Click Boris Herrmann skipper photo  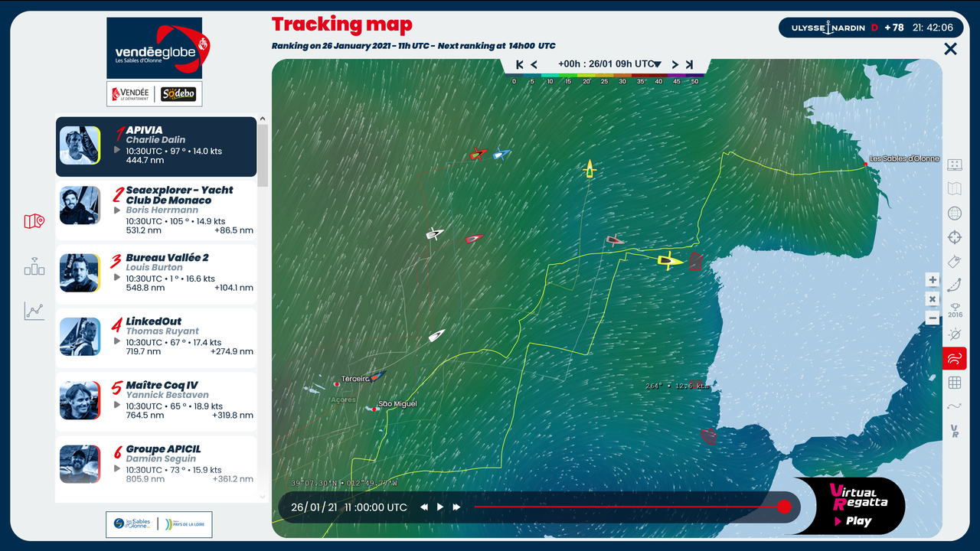click(x=80, y=205)
